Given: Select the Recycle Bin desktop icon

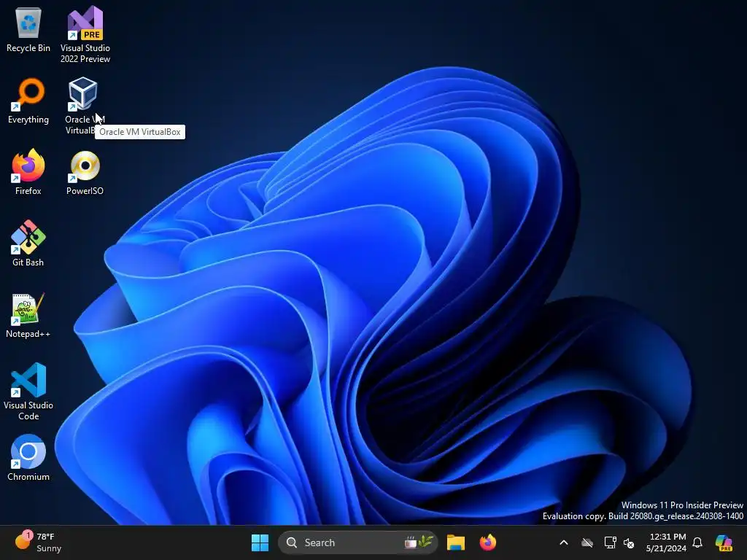Looking at the screenshot, I should point(28,31).
